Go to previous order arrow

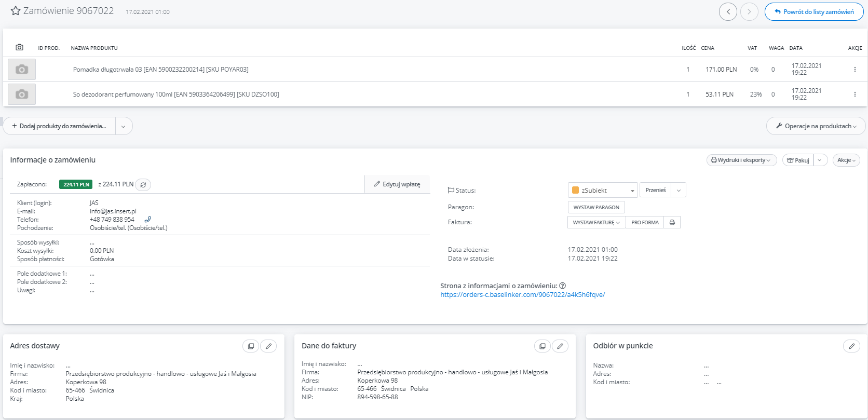tap(728, 11)
